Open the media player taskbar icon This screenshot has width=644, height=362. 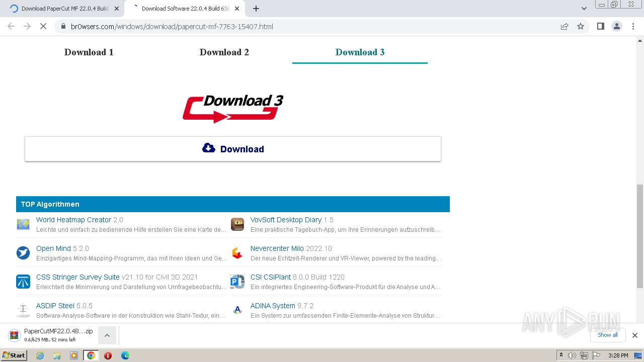(74, 355)
